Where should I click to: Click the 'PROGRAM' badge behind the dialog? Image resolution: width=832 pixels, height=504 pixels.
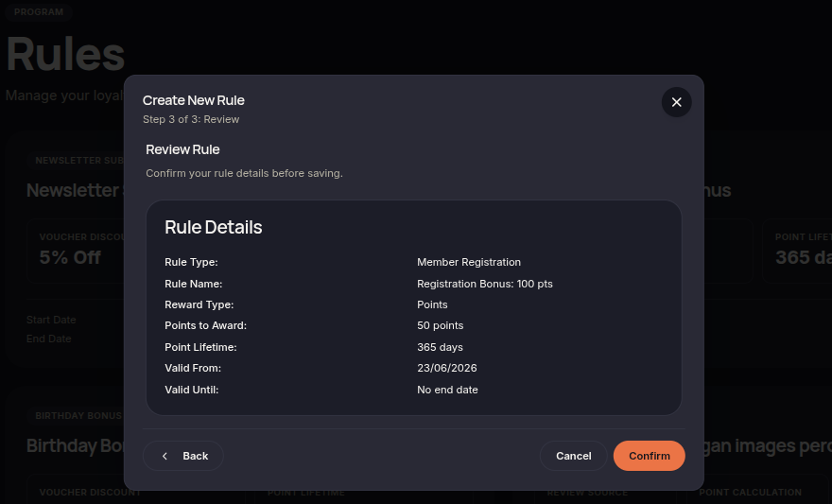[x=38, y=11]
